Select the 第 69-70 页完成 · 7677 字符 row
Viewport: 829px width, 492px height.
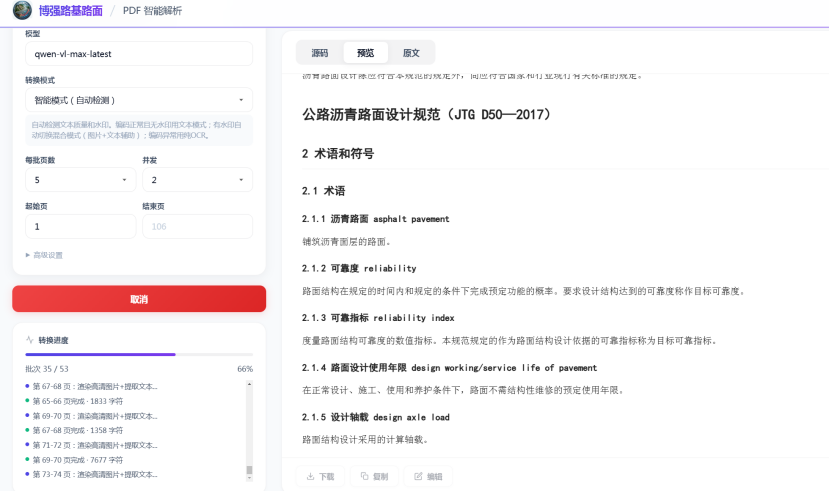pos(75,460)
